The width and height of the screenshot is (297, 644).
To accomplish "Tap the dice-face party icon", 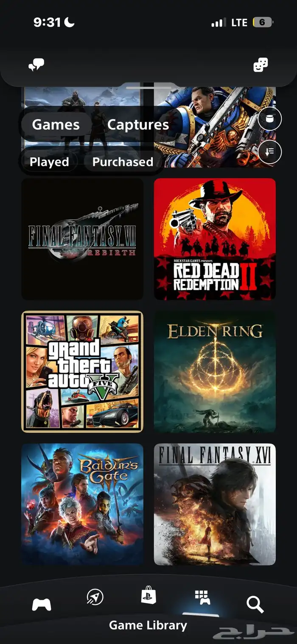I will [261, 65].
